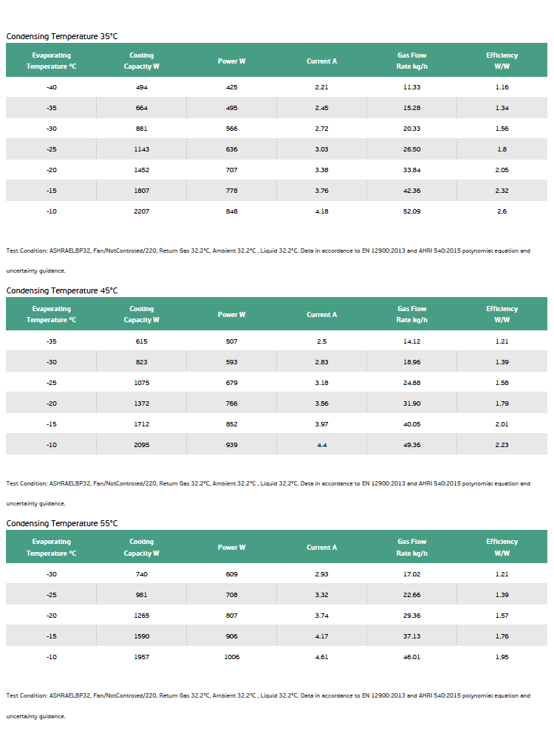Select gas flow rate value 52.09
The width and height of the screenshot is (554, 756).
(412, 211)
